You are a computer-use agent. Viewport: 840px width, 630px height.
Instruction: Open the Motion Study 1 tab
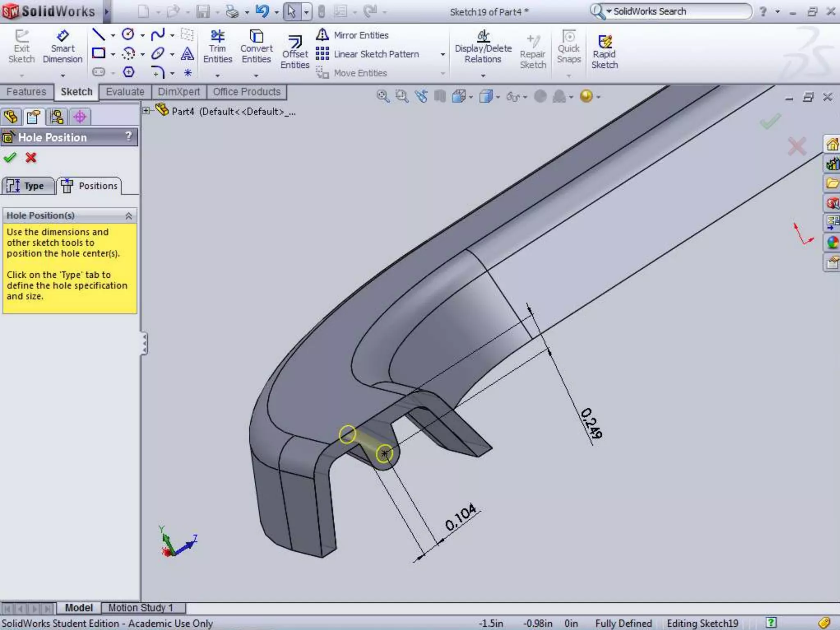[141, 607]
